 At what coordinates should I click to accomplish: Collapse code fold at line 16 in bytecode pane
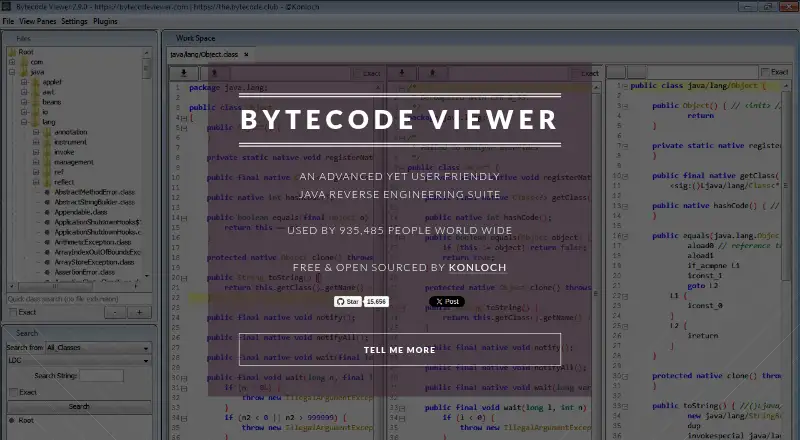(625, 236)
